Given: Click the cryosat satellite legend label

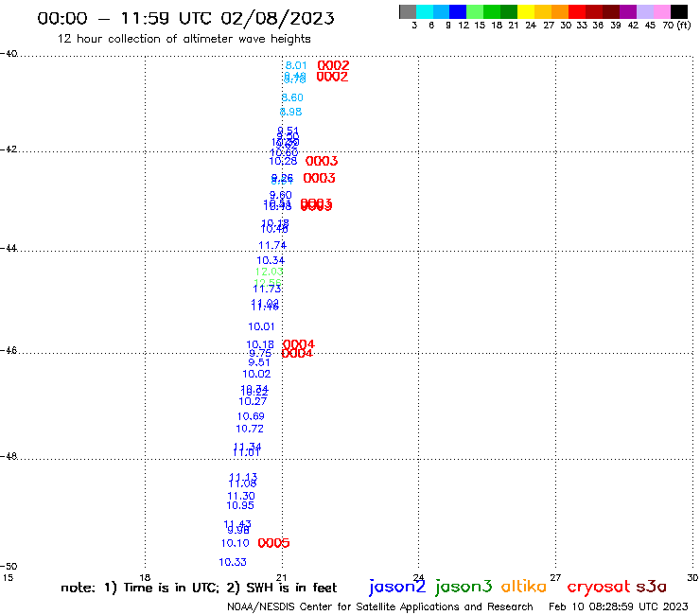Looking at the screenshot, I should point(599,587).
